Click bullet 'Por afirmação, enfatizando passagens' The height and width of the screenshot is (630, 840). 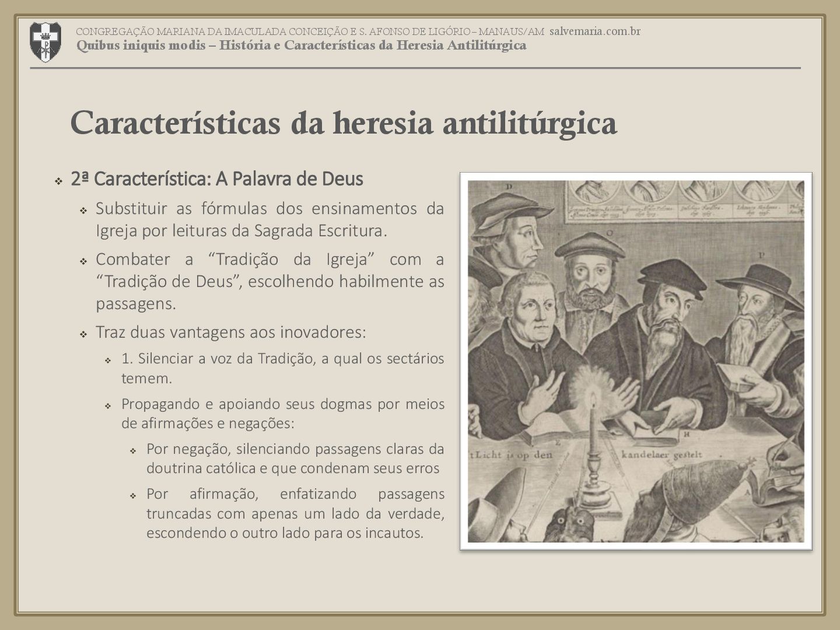pos(295,513)
